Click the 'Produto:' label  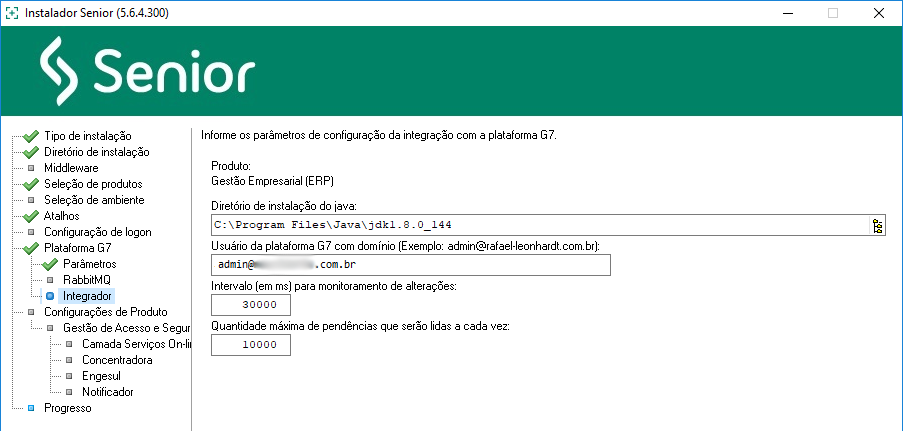coord(231,167)
